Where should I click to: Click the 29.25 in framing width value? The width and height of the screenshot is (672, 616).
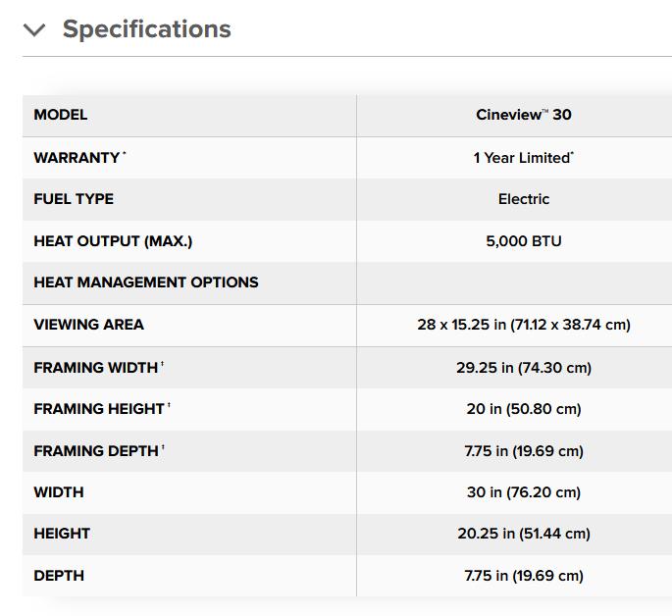click(523, 368)
